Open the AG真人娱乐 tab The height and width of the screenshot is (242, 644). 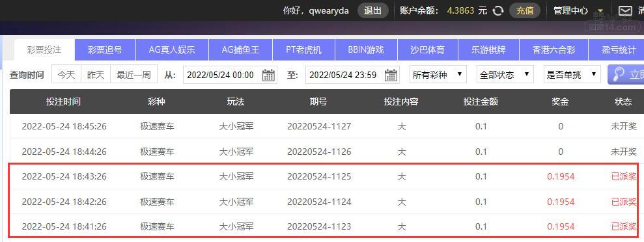click(172, 50)
